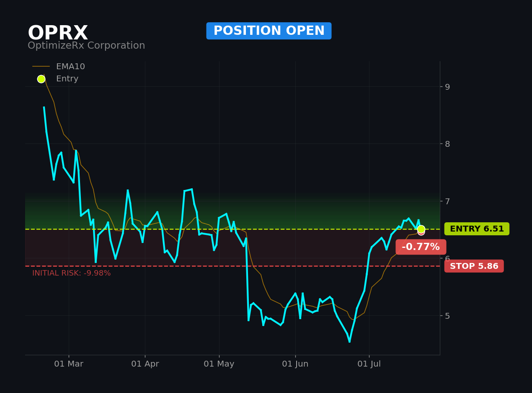This screenshot has height=393, width=532.
Task: Click the price axis label 5
Action: [447, 316]
